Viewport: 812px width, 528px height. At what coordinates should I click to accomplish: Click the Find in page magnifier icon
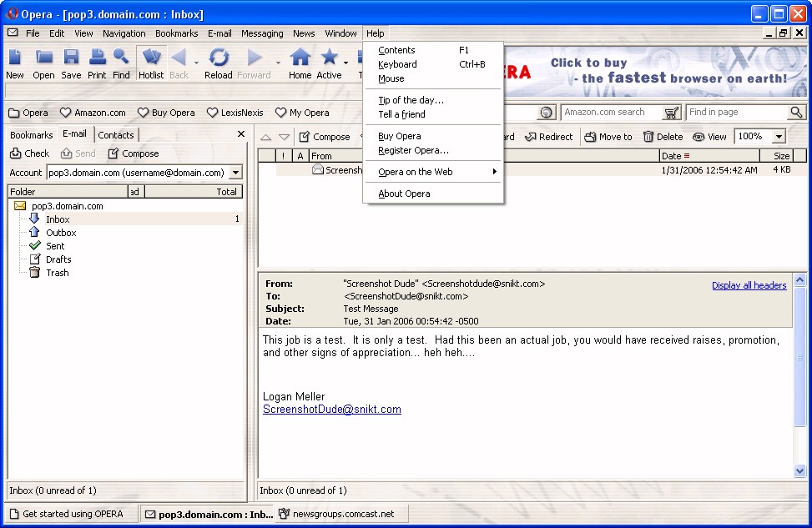pyautogui.click(x=796, y=113)
